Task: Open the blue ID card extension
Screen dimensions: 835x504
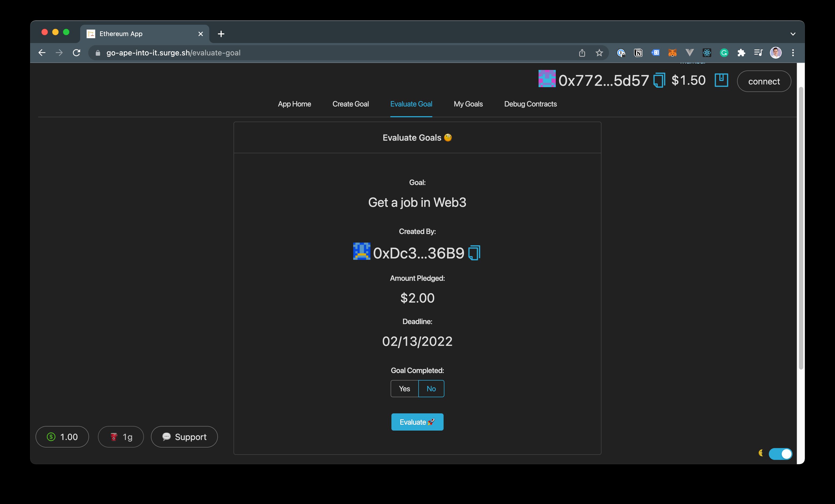Action: (655, 52)
